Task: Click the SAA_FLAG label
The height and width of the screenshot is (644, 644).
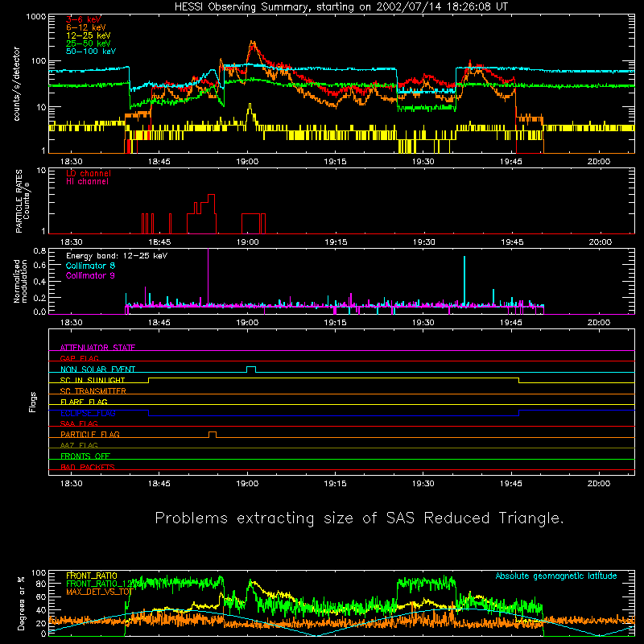Action: (x=79, y=423)
